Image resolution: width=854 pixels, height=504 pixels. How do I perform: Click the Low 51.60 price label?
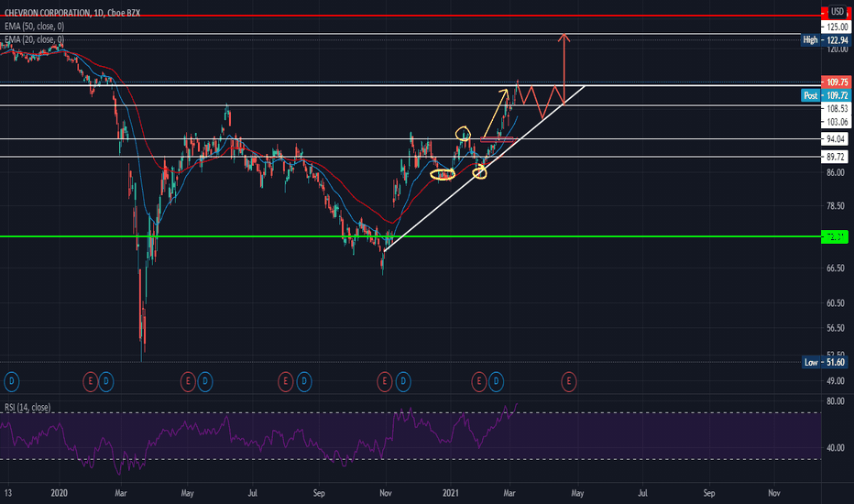(826, 362)
